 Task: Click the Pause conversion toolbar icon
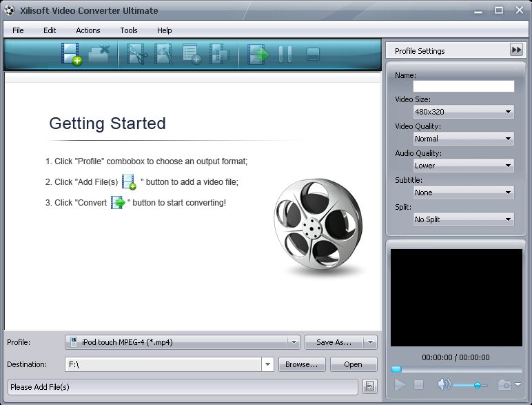click(285, 54)
